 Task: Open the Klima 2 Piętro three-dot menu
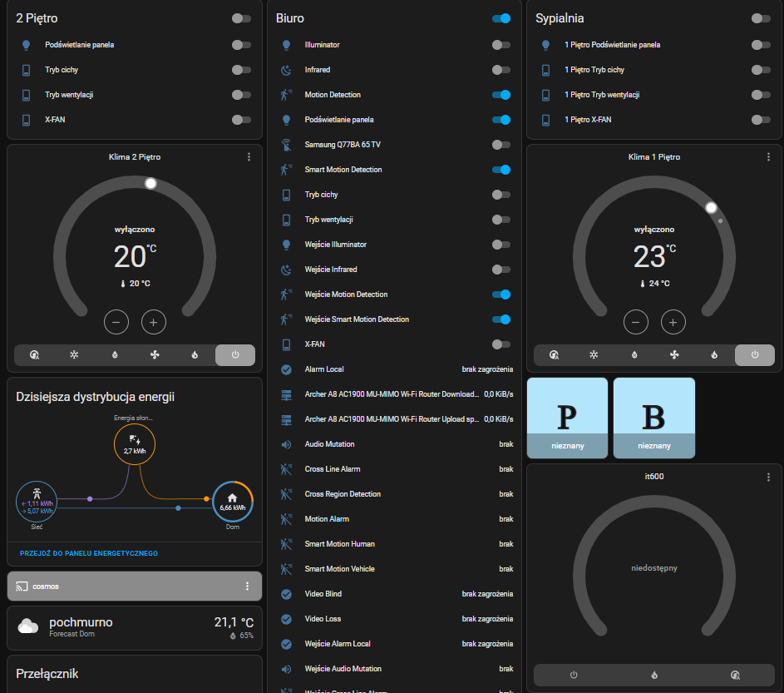(249, 157)
